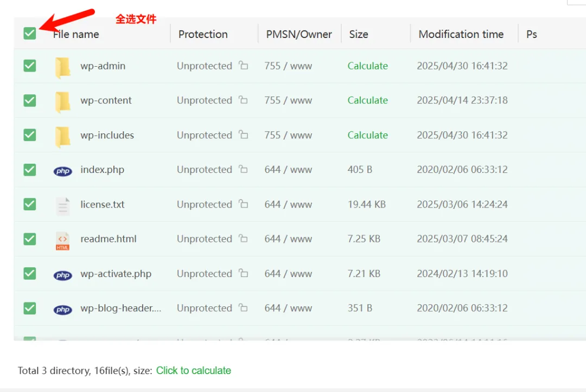Uncheck the wp-blog-header row checkbox
This screenshot has height=392, width=586.
click(x=29, y=309)
